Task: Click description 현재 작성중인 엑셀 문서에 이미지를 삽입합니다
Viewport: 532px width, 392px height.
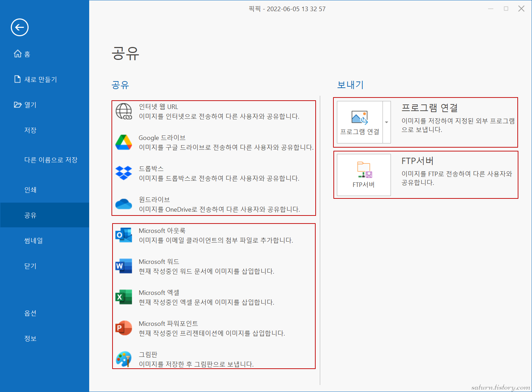Action: tap(207, 302)
